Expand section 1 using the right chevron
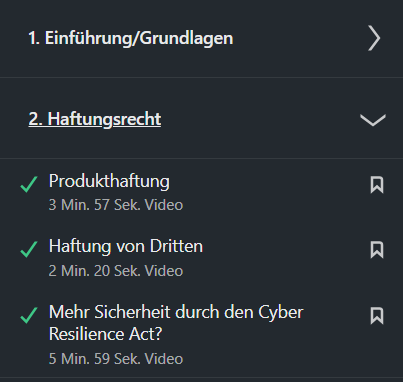This screenshot has height=382, width=403. coord(374,38)
